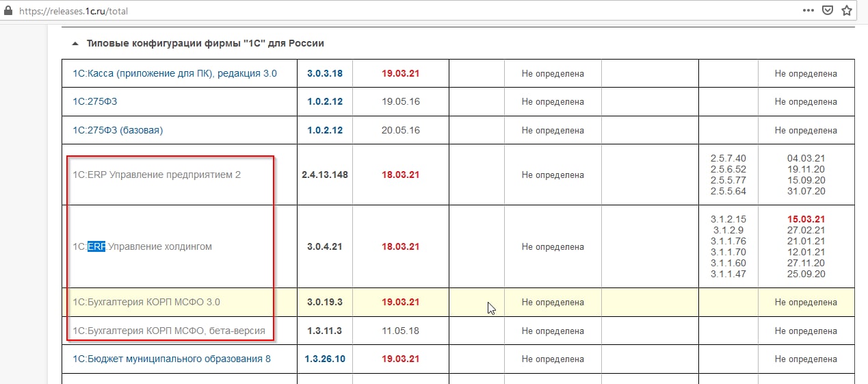
Task: Click planned date 31.07.20
Action: 806,191
